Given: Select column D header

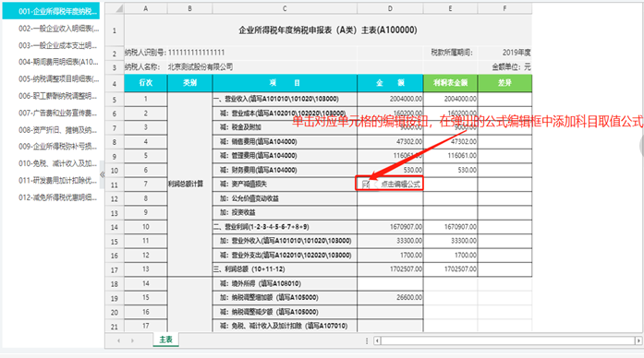Looking at the screenshot, I should pyautogui.click(x=390, y=8).
